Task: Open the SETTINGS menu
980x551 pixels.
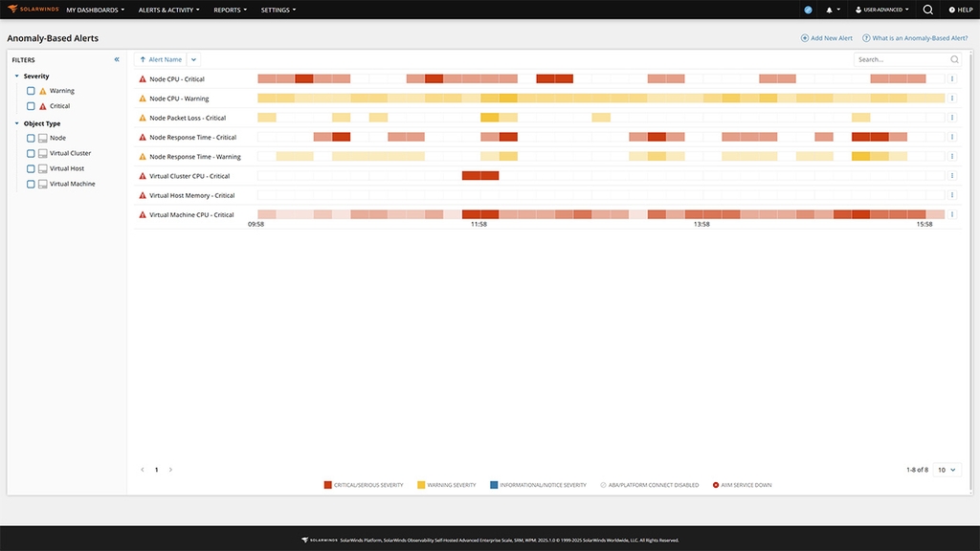Action: [278, 9]
